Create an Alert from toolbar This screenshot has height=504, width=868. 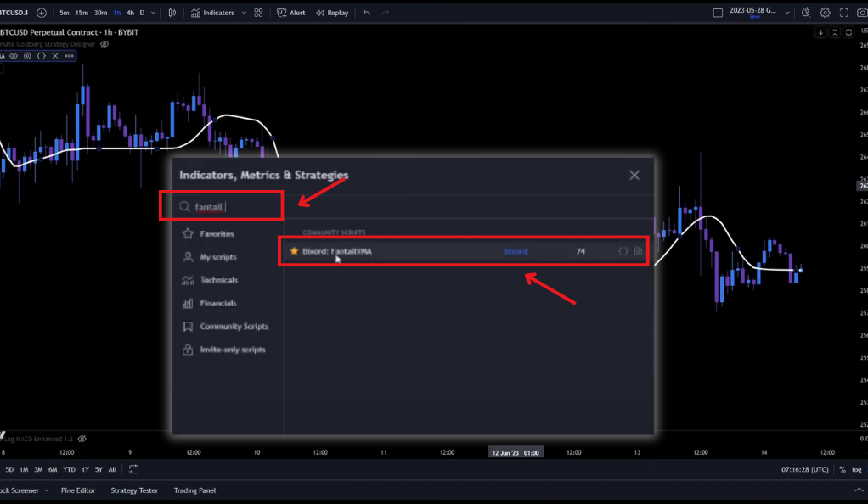(291, 13)
